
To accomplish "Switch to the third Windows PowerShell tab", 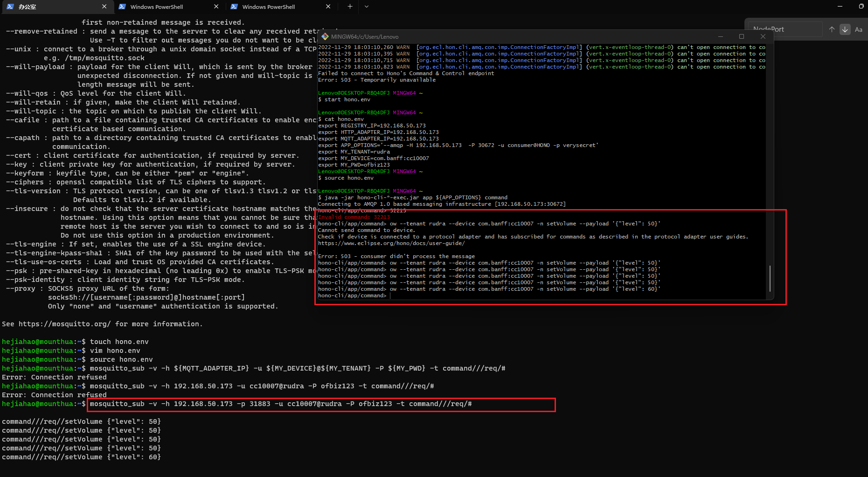I will pos(268,7).
